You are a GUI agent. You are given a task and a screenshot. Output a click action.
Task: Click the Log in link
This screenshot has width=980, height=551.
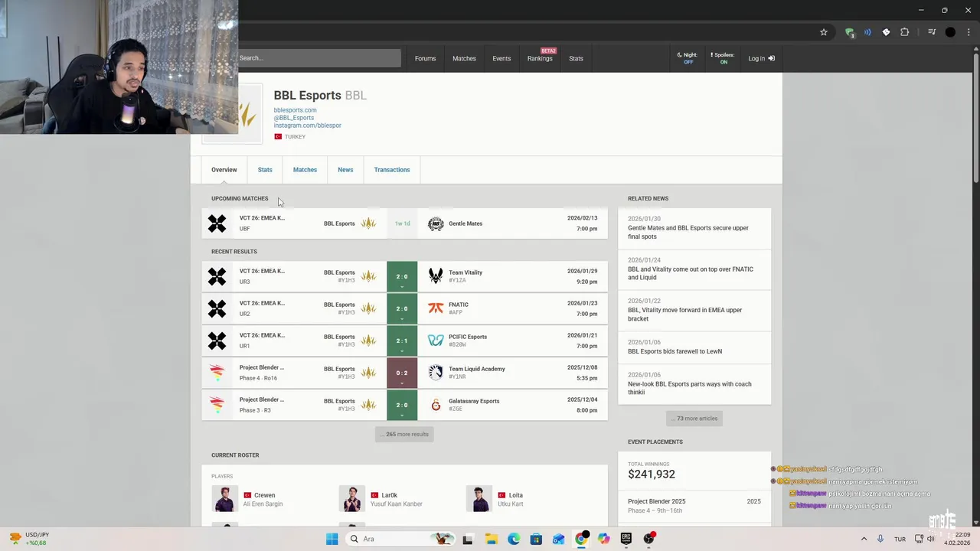pos(761,58)
